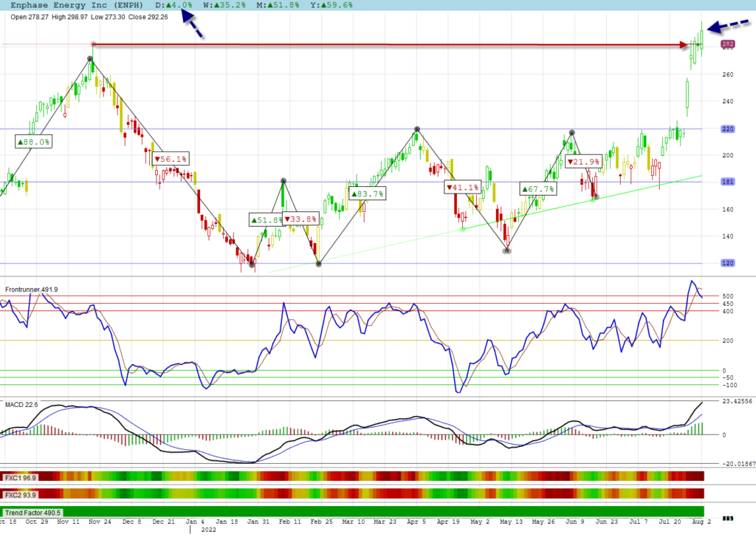Image resolution: width=756 pixels, height=543 pixels.
Task: Select the Frontrunner 491.9 indicator label
Action: click(31, 290)
